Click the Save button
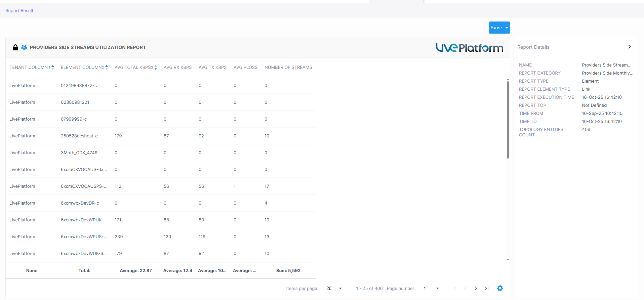The height and width of the screenshot is (300, 644). pyautogui.click(x=496, y=28)
